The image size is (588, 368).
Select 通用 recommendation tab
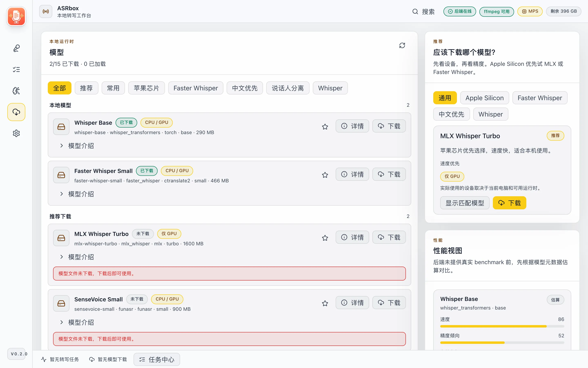[445, 98]
